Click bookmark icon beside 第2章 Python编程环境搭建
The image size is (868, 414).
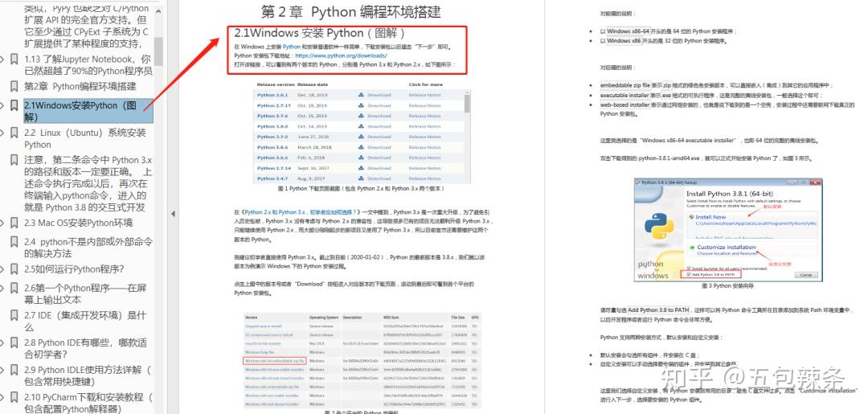pyautogui.click(x=14, y=86)
